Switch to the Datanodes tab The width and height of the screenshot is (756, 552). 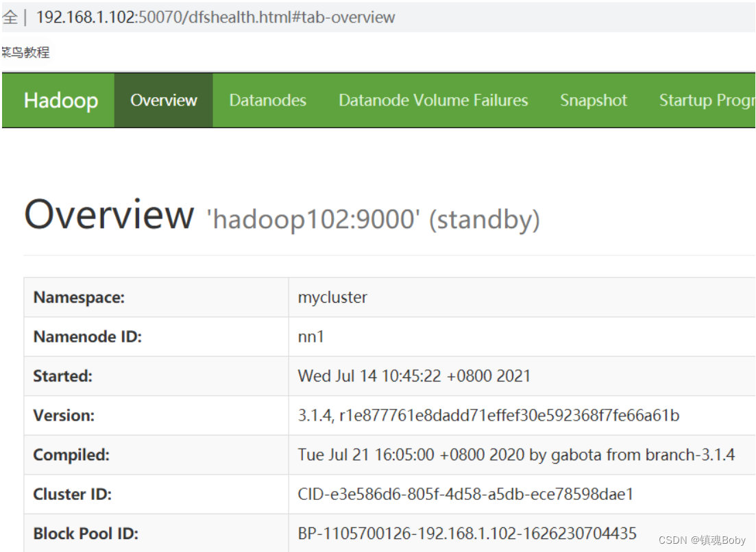coord(267,100)
